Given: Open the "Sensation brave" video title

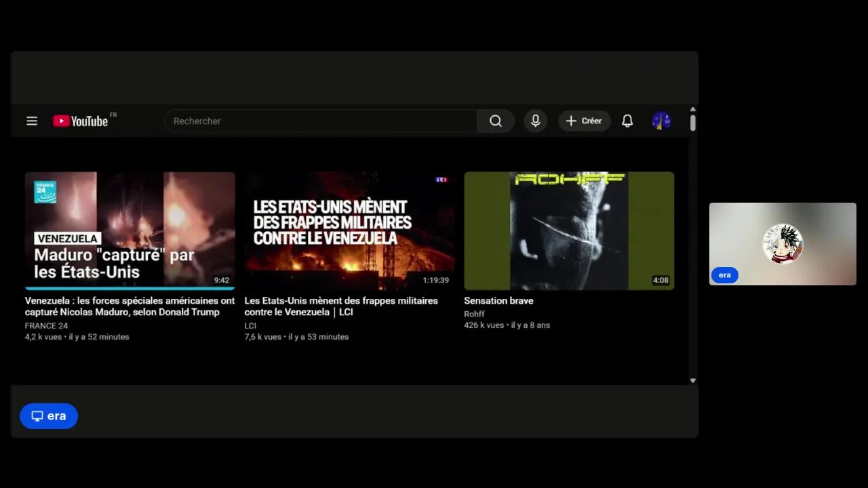Looking at the screenshot, I should pos(498,300).
